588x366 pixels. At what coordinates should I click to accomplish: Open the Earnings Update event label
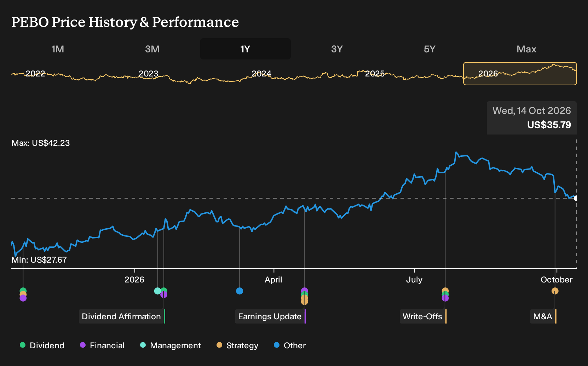pos(271,316)
